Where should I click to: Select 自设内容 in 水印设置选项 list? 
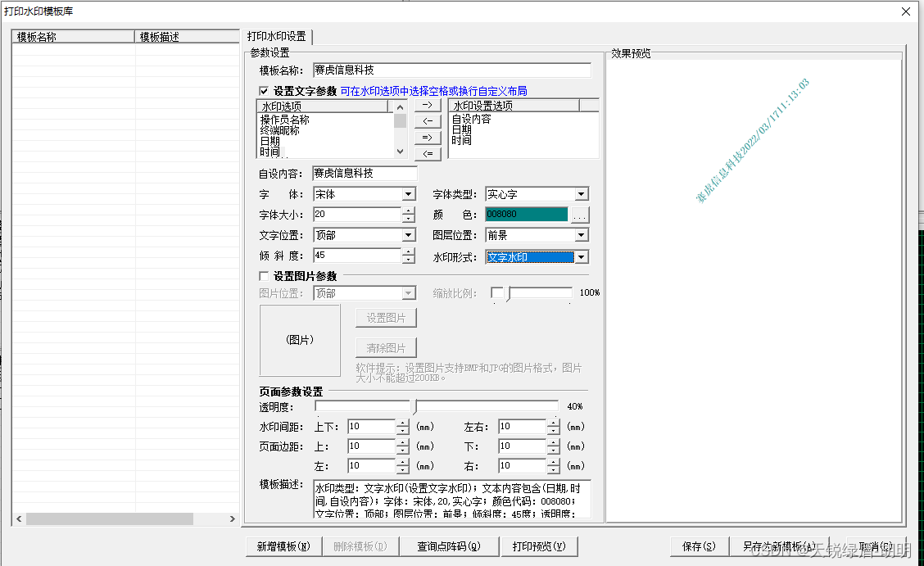click(472, 119)
